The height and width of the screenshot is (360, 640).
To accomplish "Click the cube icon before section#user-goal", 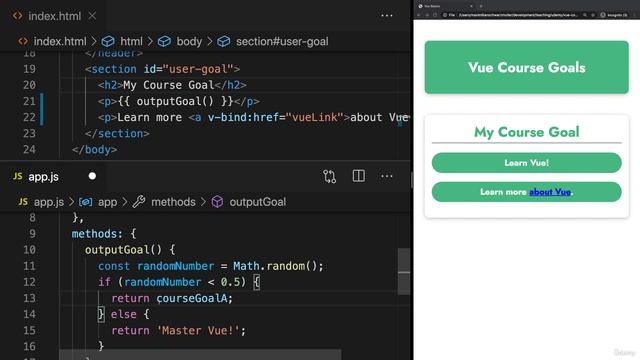I will click(x=224, y=41).
